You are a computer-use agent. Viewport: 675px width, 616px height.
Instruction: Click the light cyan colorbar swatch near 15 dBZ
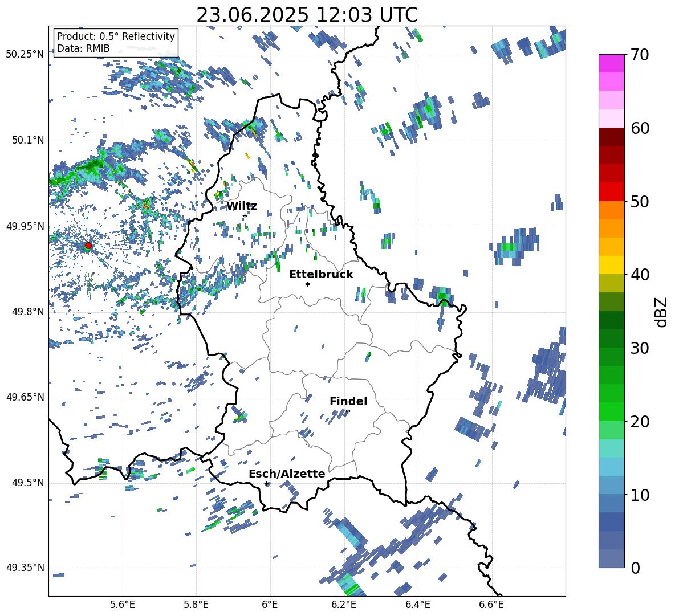point(611,448)
